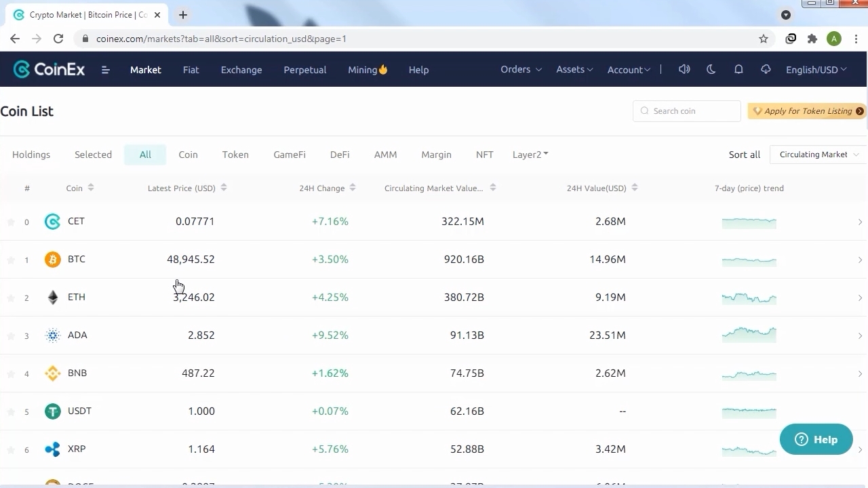Favorite CET using its star
Screen dimensions: 868x488
point(11,222)
